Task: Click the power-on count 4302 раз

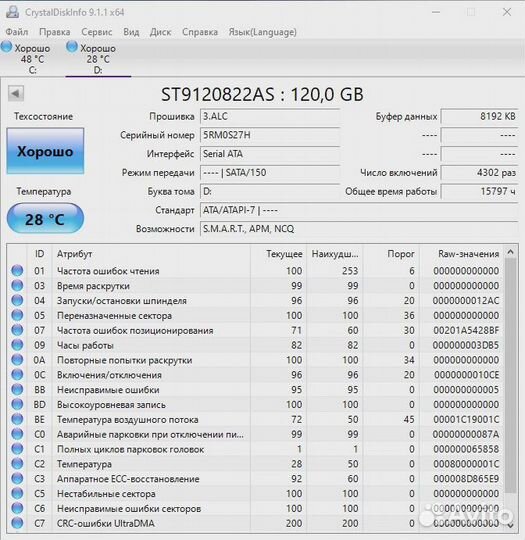Action: pyautogui.click(x=479, y=173)
